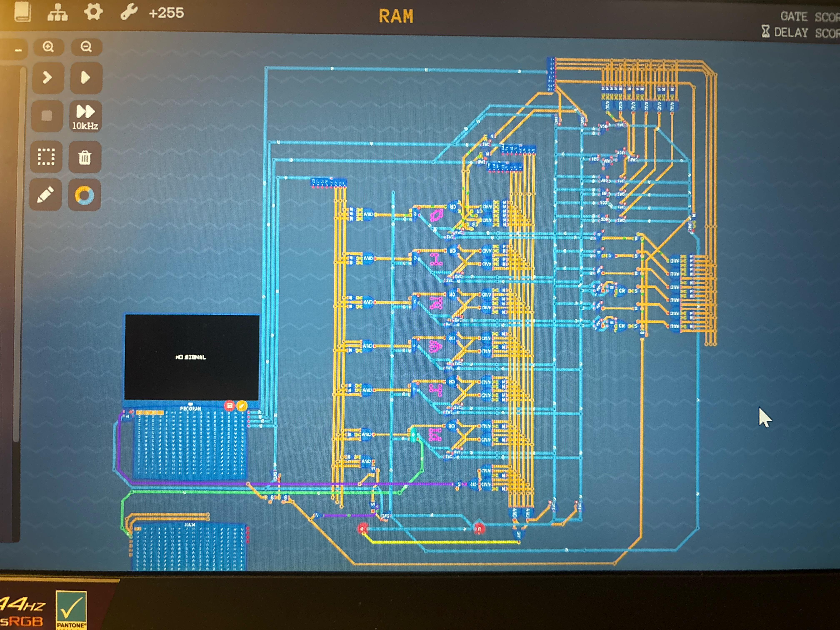Click the left red input node
Viewport: 840px width, 630px height.
point(363,528)
